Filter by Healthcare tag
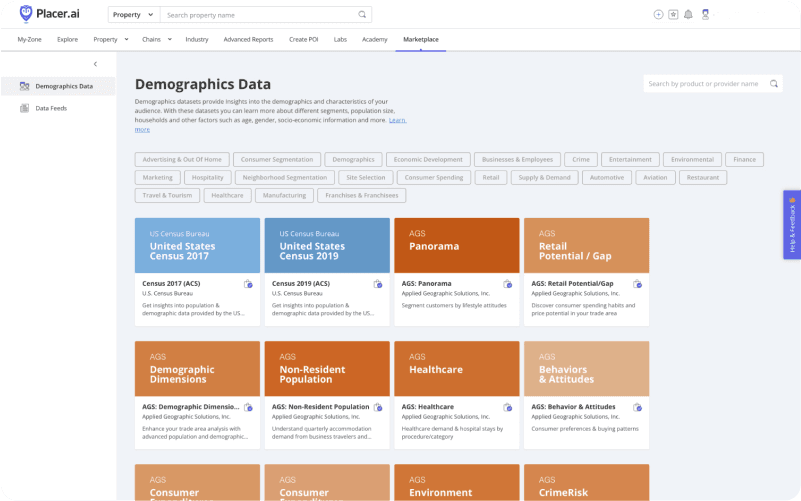Screen dimensions: 801x501 coord(227,195)
